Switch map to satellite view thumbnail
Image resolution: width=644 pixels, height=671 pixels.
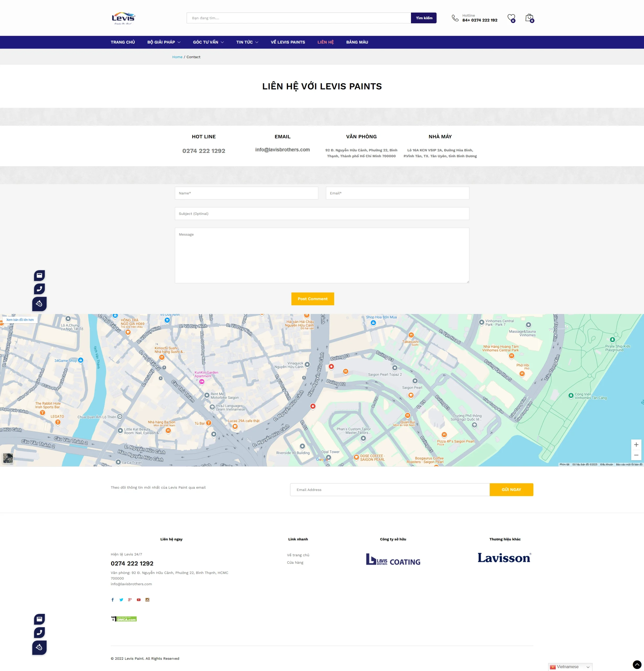click(x=8, y=458)
